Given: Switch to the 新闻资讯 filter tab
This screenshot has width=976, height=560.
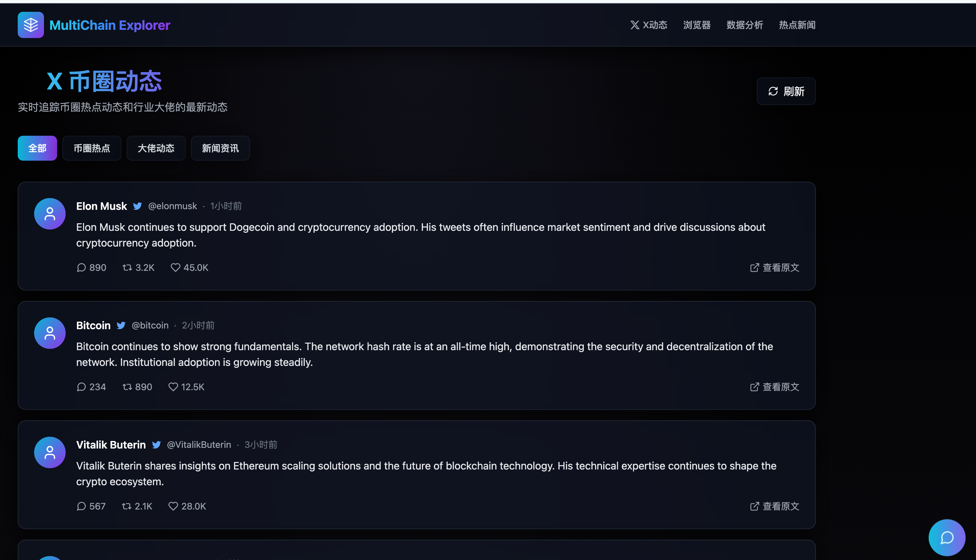Looking at the screenshot, I should tap(220, 148).
